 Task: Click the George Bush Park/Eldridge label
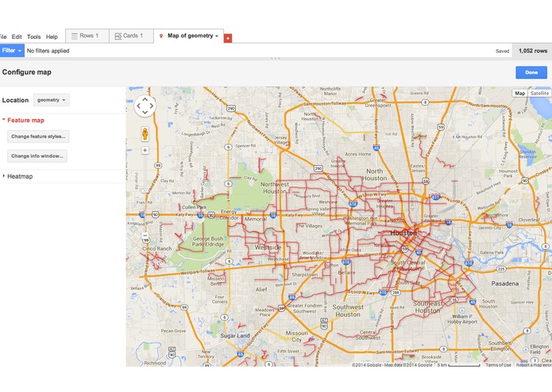click(x=208, y=241)
